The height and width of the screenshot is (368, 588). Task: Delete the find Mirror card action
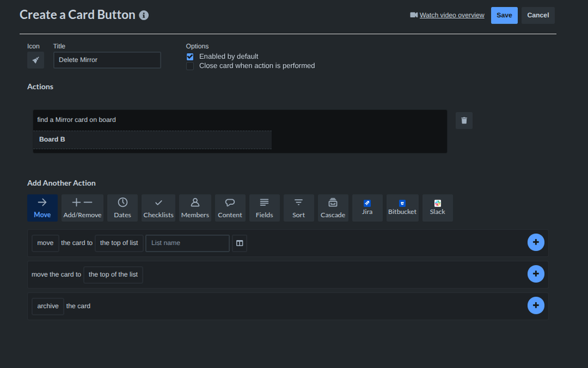(463, 120)
